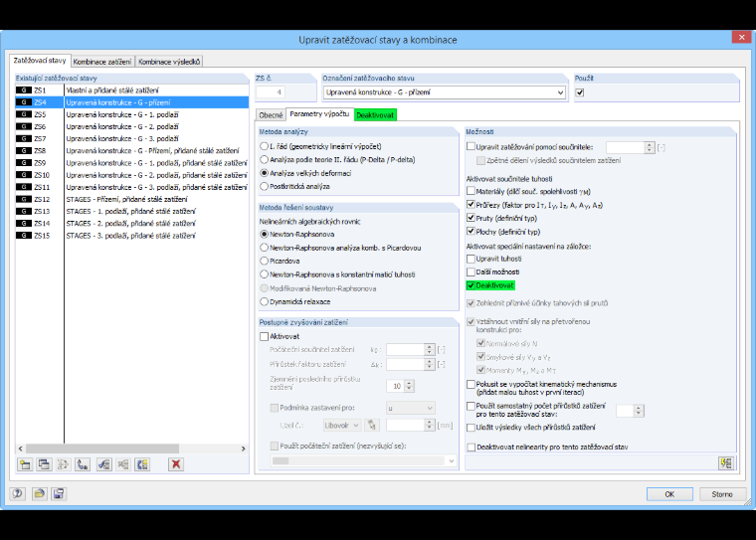This screenshot has width=756, height=540.
Task: Click the lightning settings icon in Možnosti panel
Action: pyautogui.click(x=726, y=463)
